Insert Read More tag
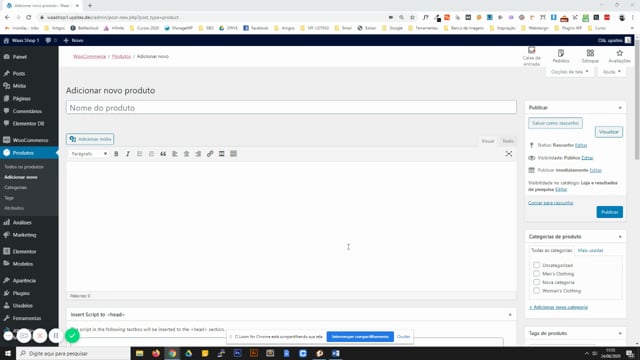The height and width of the screenshot is (360, 640). click(222, 154)
